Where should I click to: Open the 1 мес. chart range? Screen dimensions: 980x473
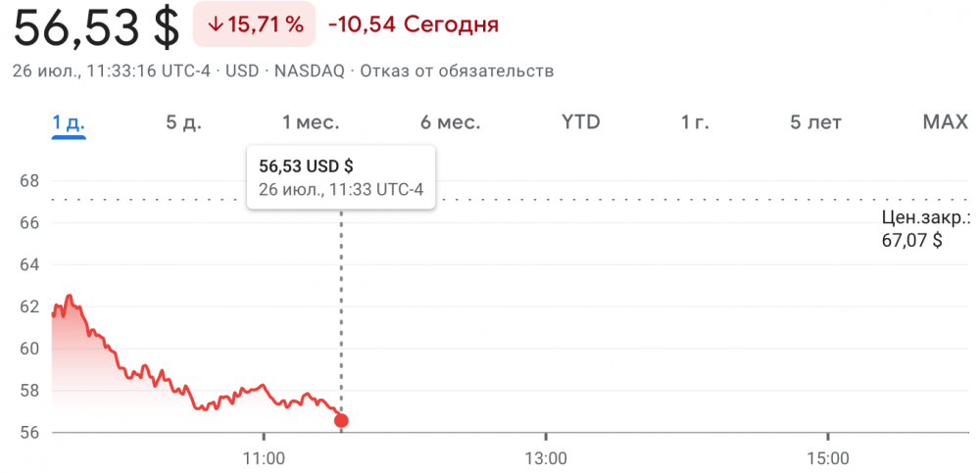pyautogui.click(x=311, y=122)
